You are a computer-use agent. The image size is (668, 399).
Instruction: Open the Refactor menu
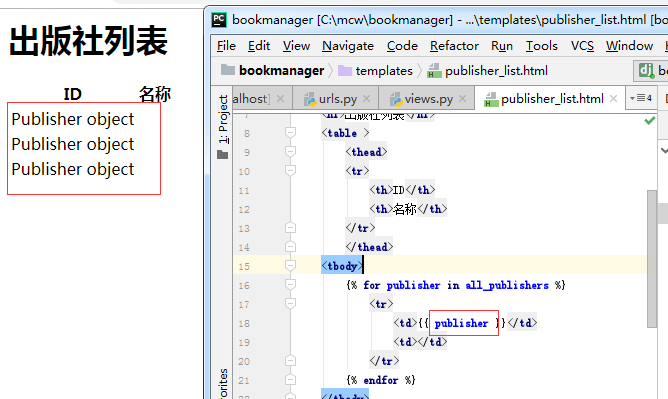[454, 46]
